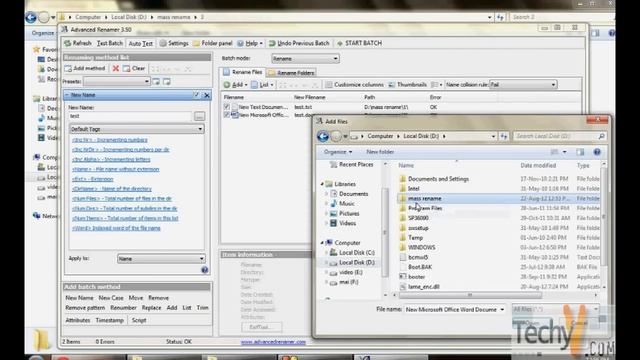This screenshot has width=640, height=360.
Task: Click the blue help icon in New Name method
Action: (204, 270)
